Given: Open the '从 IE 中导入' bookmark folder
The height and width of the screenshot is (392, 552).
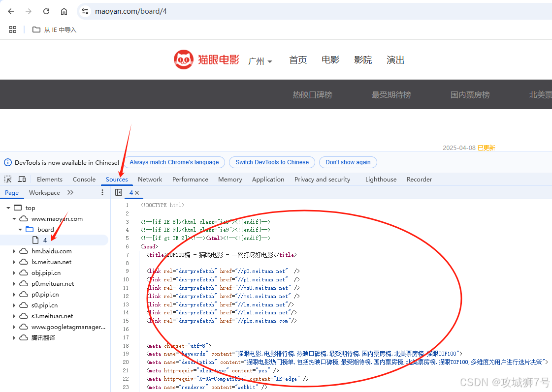Looking at the screenshot, I should click(x=54, y=30).
